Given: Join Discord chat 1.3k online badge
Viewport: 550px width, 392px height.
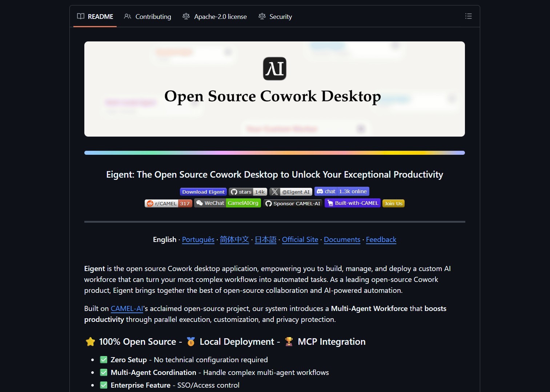Looking at the screenshot, I should (x=342, y=191).
